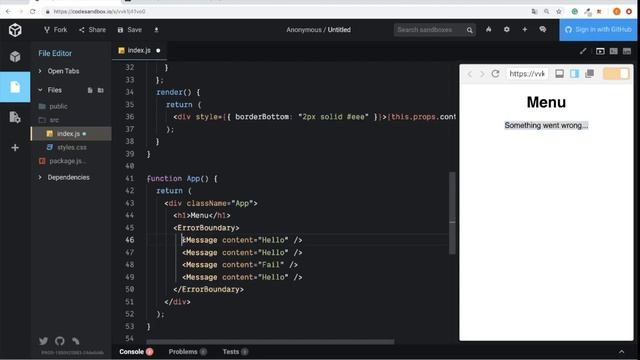Open the CodeSandbox logo home
This screenshot has width=640, height=360.
click(15, 30)
